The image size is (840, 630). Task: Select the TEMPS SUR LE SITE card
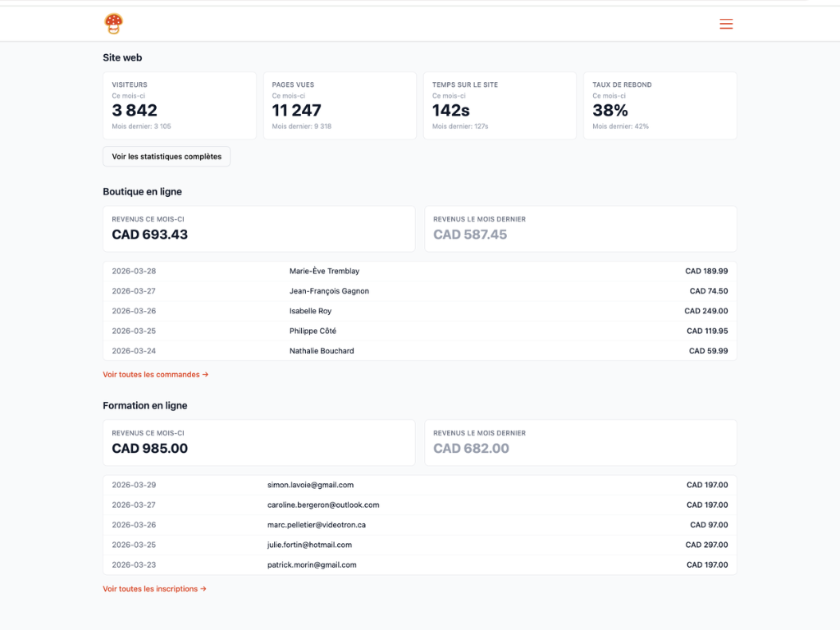[500, 105]
